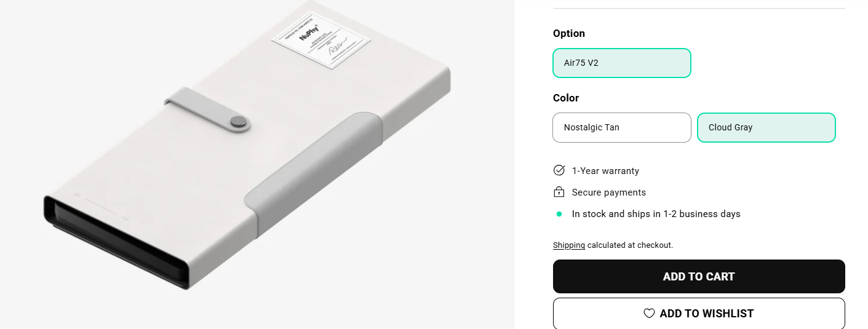Click the Secure payments text
This screenshot has width=868, height=329.
tap(608, 192)
